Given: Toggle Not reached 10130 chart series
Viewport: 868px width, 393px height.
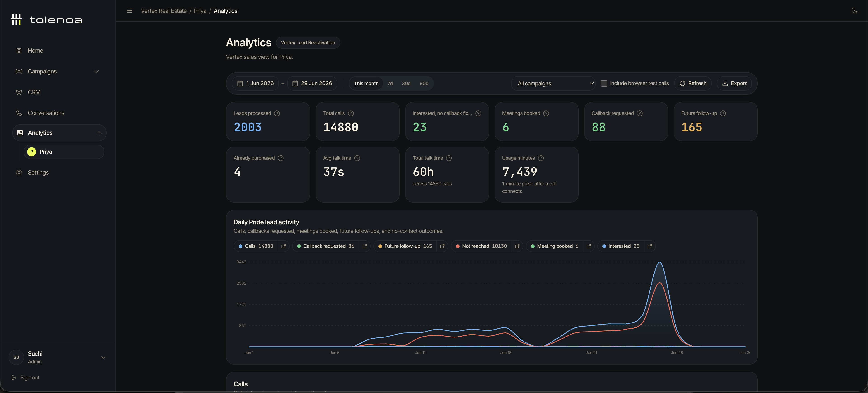Looking at the screenshot, I should tap(481, 246).
